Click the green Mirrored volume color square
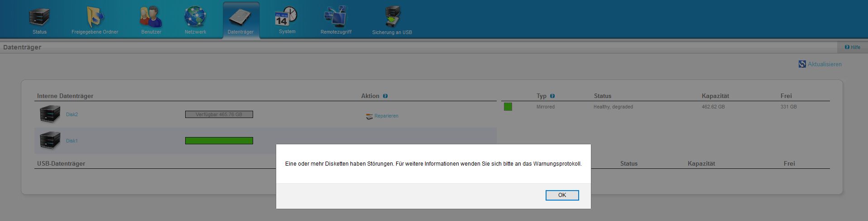Image resolution: width=868 pixels, height=221 pixels. point(508,107)
